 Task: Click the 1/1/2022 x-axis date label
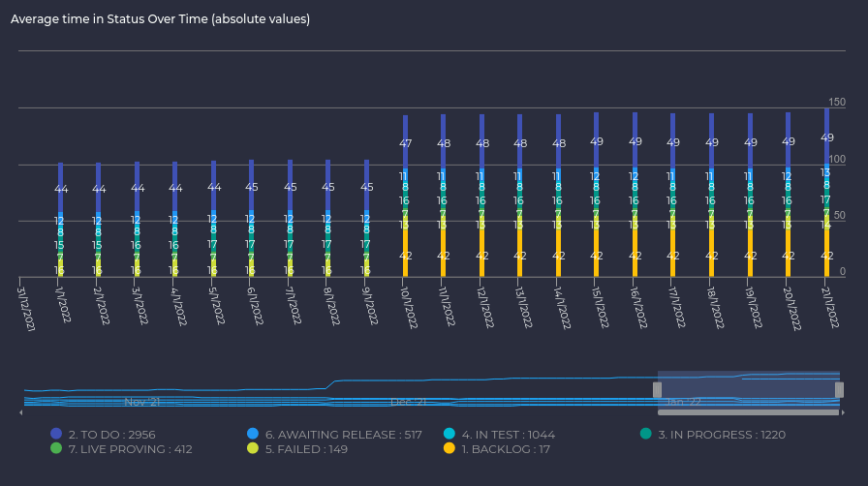[x=63, y=304]
